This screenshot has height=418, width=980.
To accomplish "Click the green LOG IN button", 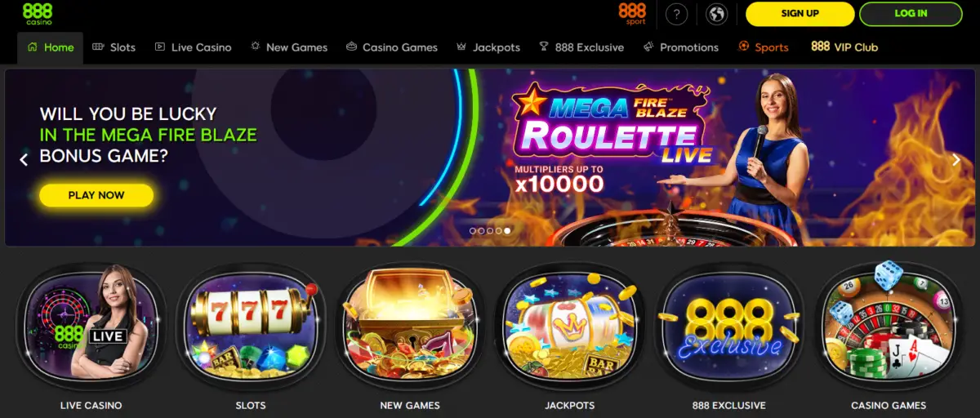I will pyautogui.click(x=911, y=14).
